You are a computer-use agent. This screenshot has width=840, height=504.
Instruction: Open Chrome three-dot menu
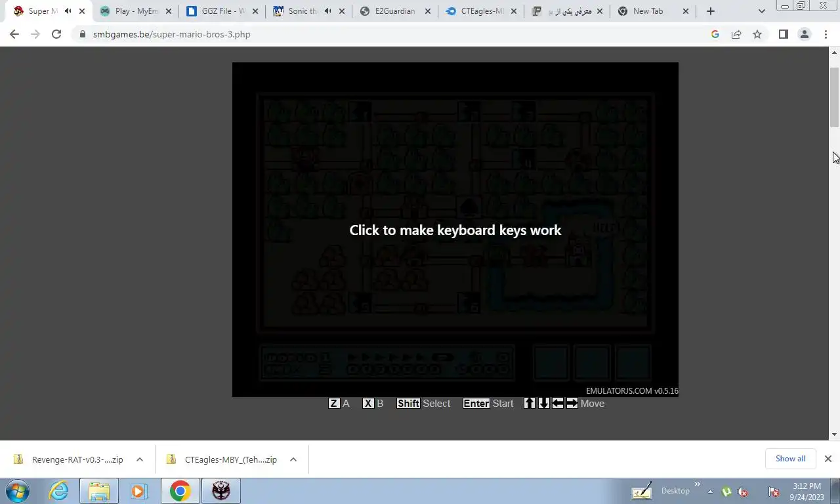pos(826,34)
